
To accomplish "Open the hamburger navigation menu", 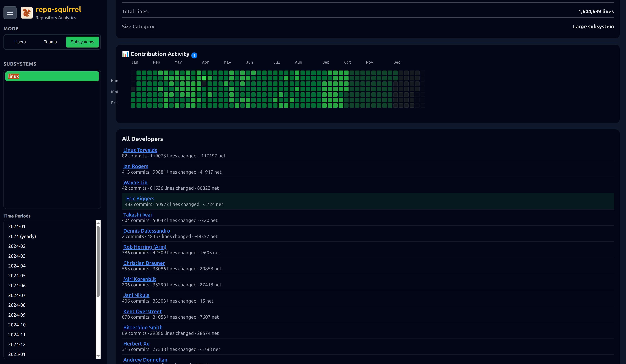I will tap(10, 12).
